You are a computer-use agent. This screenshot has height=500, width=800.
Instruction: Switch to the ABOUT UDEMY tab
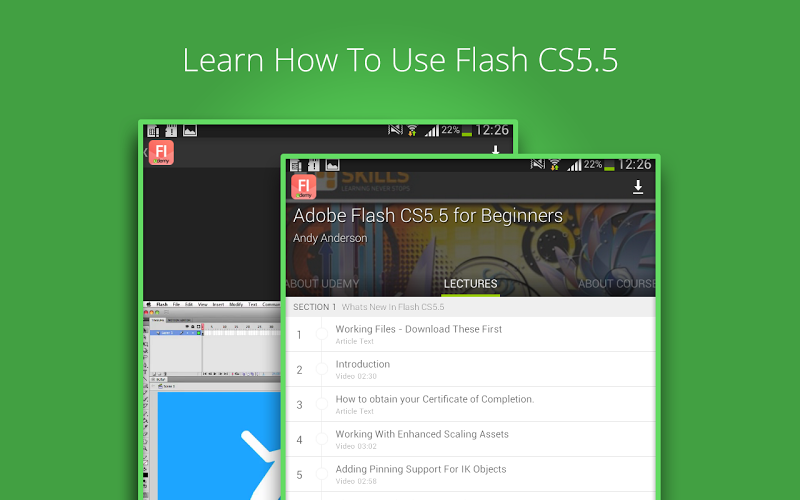(322, 284)
